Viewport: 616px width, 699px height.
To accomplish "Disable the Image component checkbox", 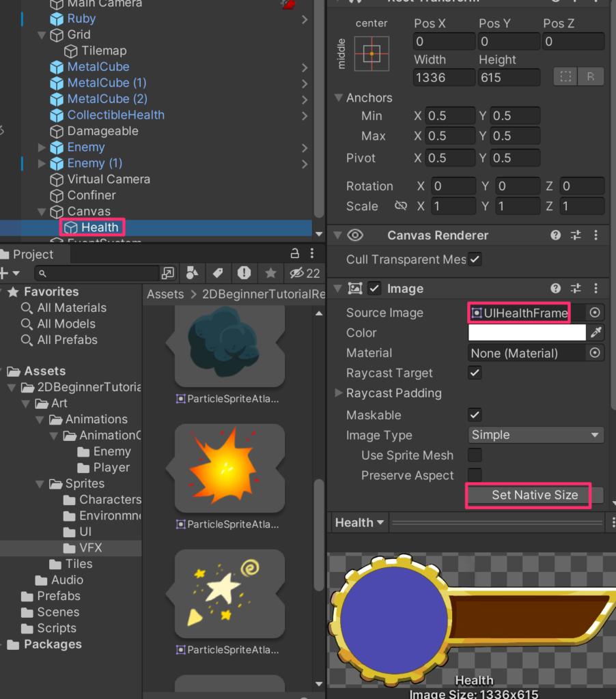I will pyautogui.click(x=374, y=289).
